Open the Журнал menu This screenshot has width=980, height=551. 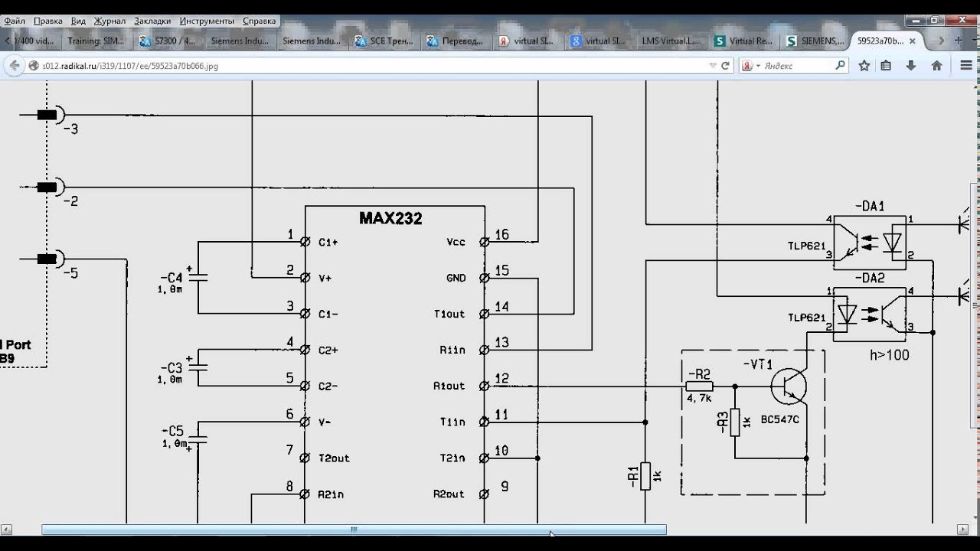click(109, 21)
